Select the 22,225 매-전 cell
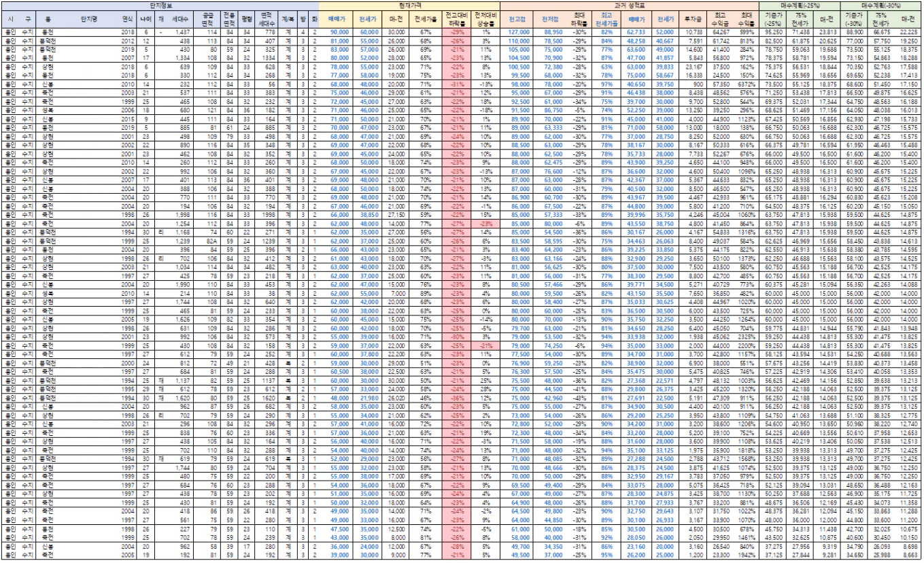This screenshot has width=924, height=563. [x=908, y=32]
